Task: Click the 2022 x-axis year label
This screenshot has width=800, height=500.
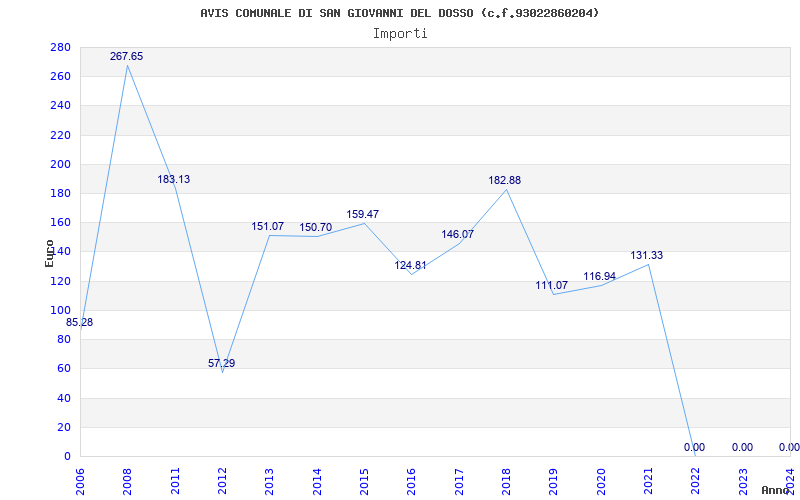Action: coord(696,482)
